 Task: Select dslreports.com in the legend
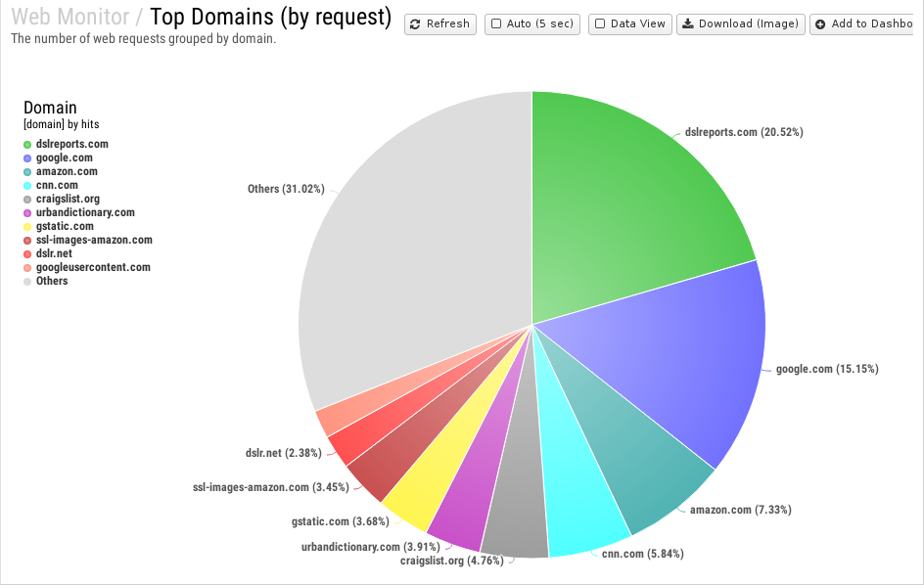(71, 144)
